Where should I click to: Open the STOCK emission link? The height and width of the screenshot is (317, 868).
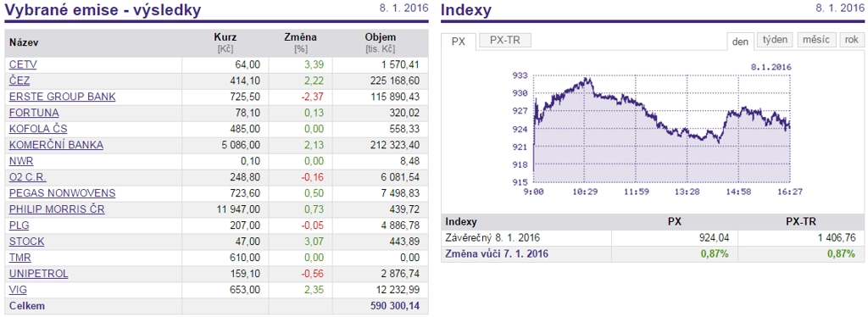point(27,242)
